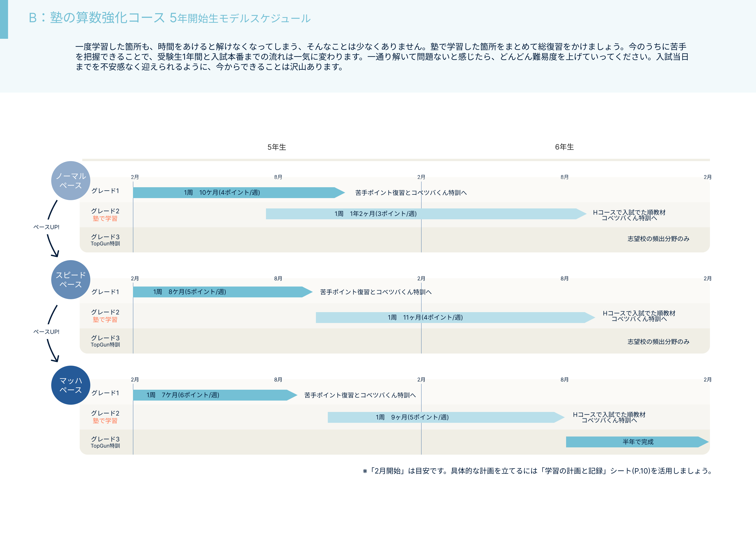
Task: Click グレード3 TopGun特訓 label in ノーマル section
Action: pos(105,240)
